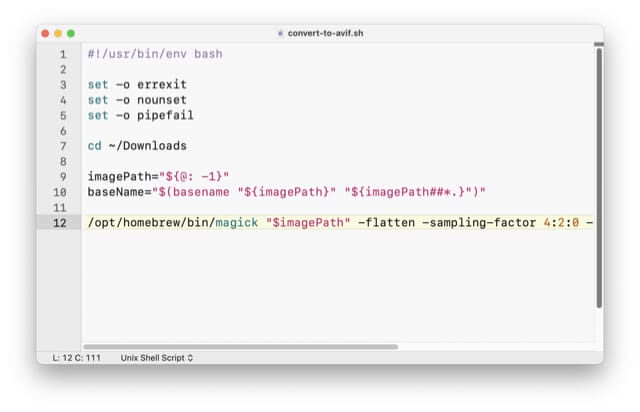Click baseName= variable on line 10
The height and width of the screenshot is (412, 640).
click(x=120, y=192)
